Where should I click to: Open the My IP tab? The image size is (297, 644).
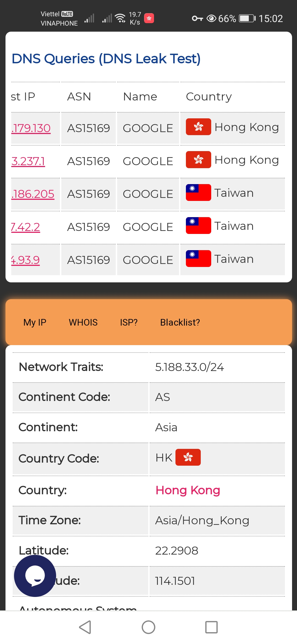pyautogui.click(x=35, y=322)
